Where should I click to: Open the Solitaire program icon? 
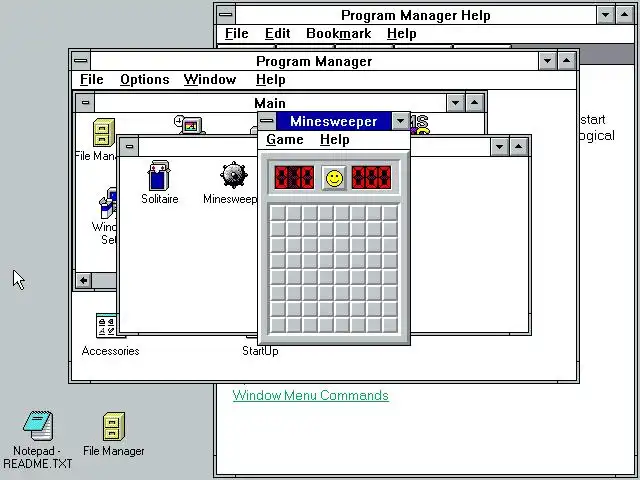[159, 176]
